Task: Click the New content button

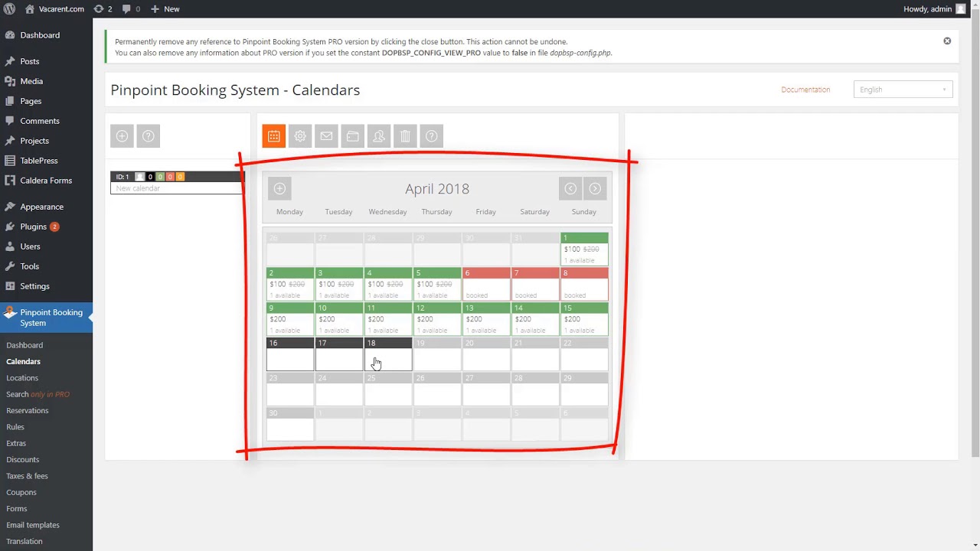Action: pos(165,9)
